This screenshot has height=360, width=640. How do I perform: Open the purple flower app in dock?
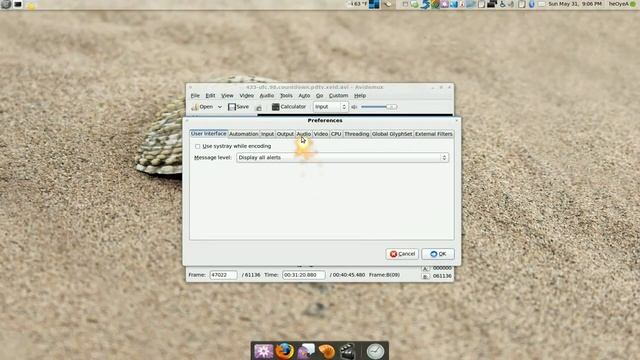point(263,351)
